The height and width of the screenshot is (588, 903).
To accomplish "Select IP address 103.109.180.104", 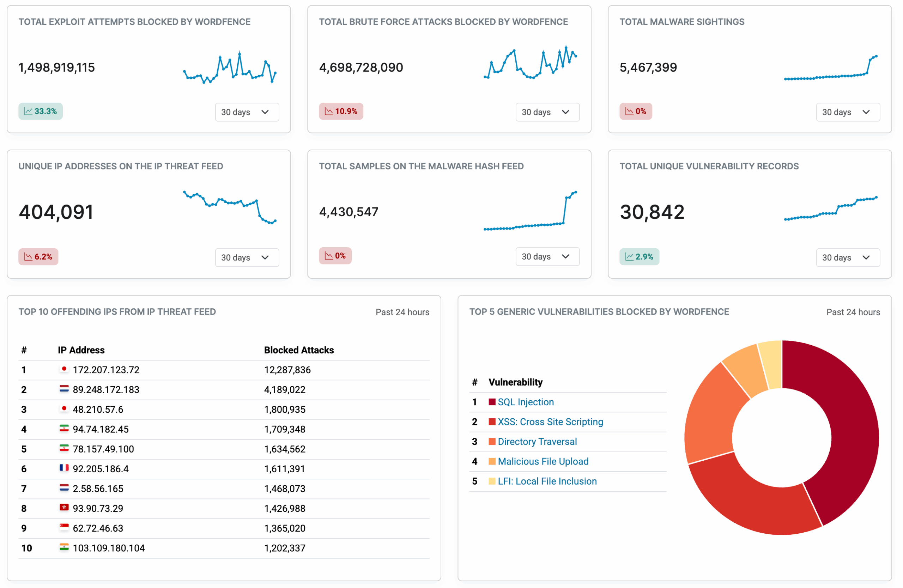I will tap(109, 548).
